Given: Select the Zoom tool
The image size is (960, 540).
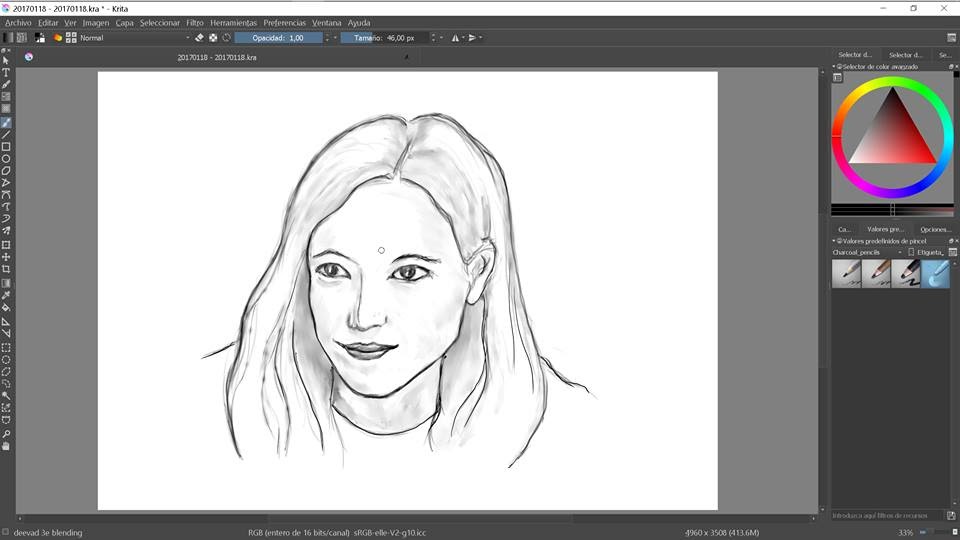Looking at the screenshot, I should [6, 434].
